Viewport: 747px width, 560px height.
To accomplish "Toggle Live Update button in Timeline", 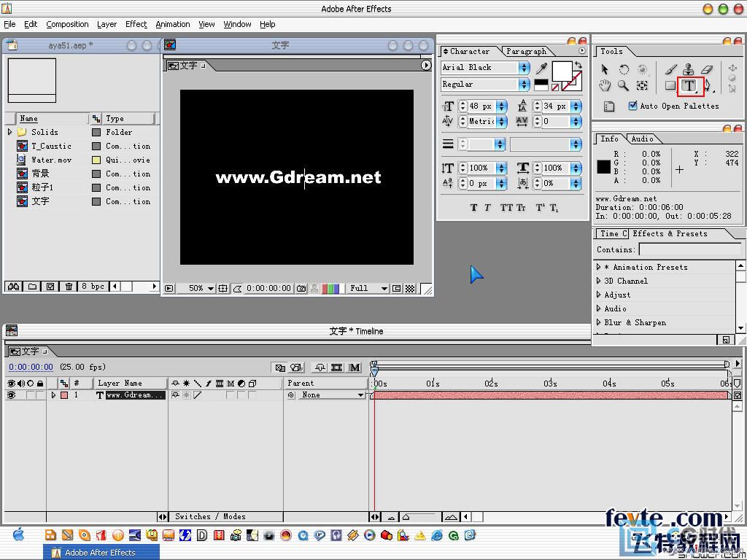I will (279, 367).
